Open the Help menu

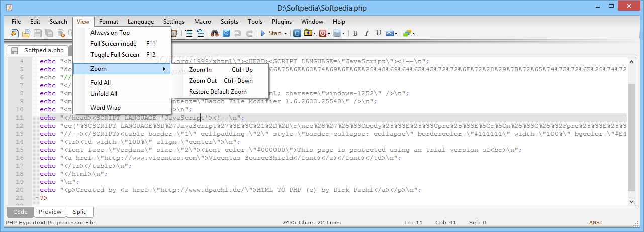[x=339, y=22]
